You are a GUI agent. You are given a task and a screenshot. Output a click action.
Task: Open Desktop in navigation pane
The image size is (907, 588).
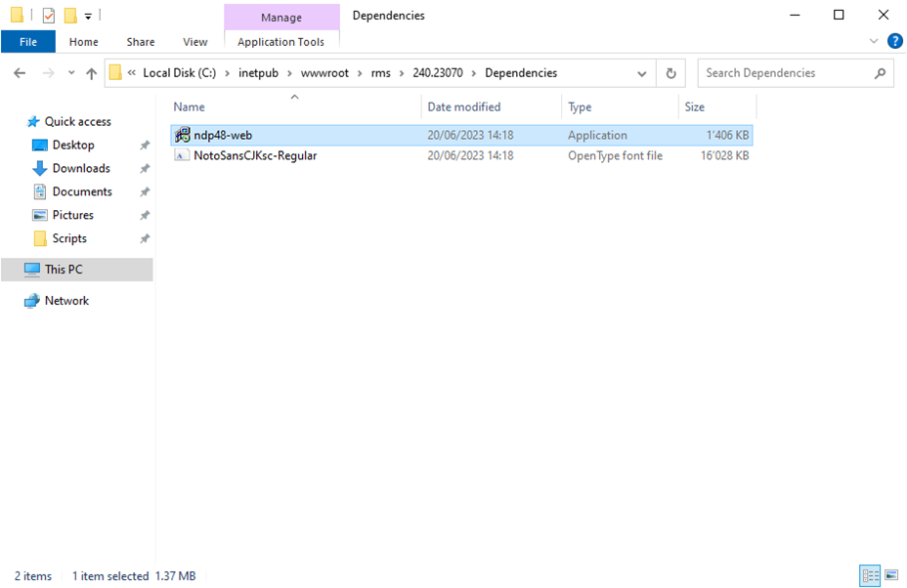[73, 146]
